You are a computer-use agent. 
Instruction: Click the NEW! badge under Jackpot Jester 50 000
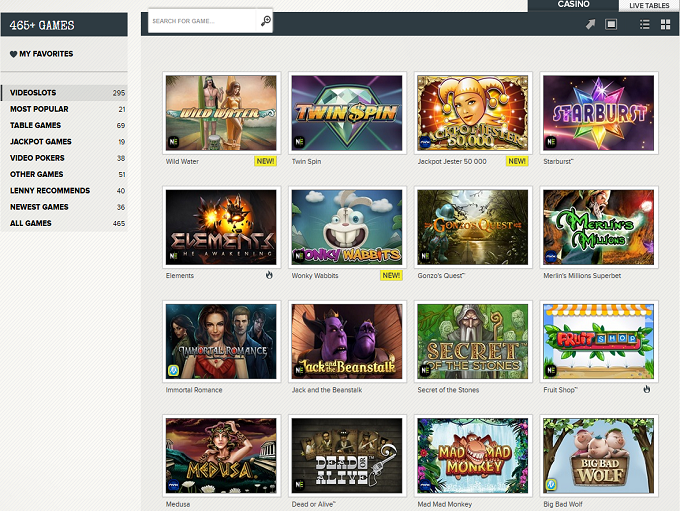coord(517,161)
